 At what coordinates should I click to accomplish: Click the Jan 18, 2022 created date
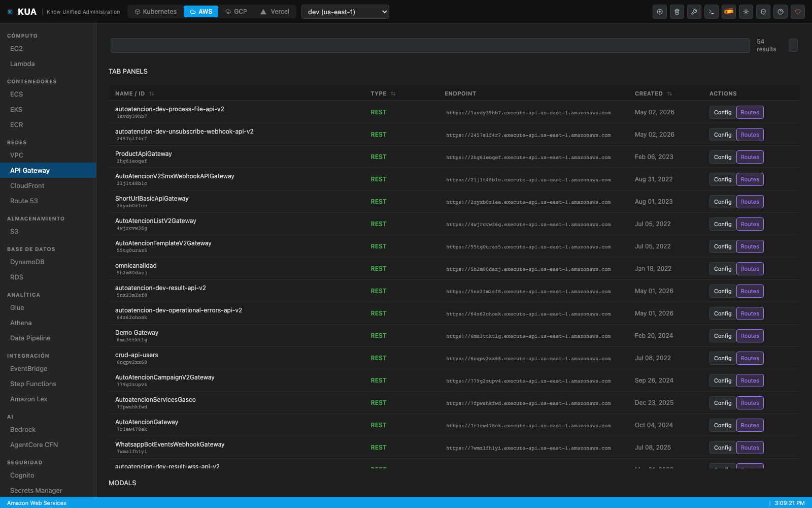coord(653,269)
